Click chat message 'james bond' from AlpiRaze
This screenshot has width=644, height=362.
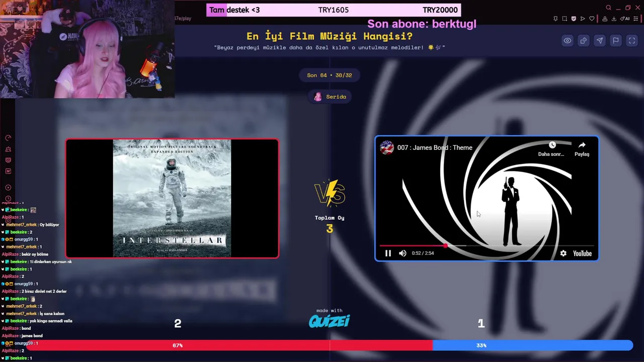point(32,336)
